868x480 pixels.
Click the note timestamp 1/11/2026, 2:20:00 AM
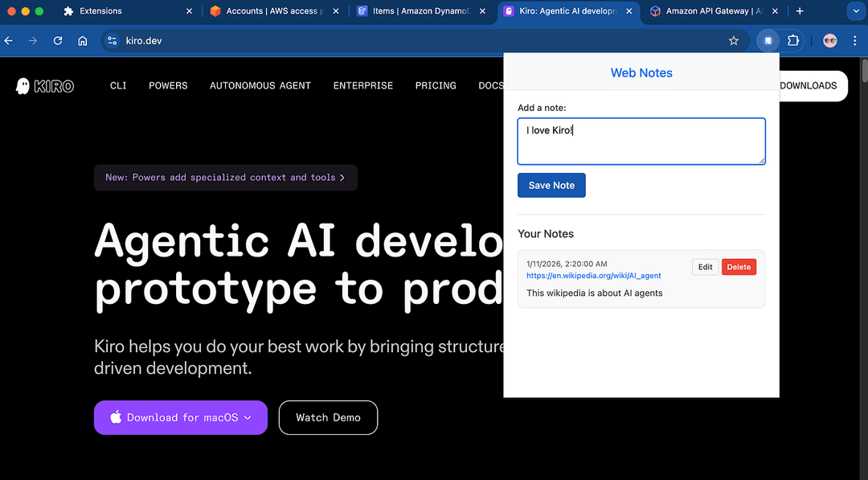[567, 264]
